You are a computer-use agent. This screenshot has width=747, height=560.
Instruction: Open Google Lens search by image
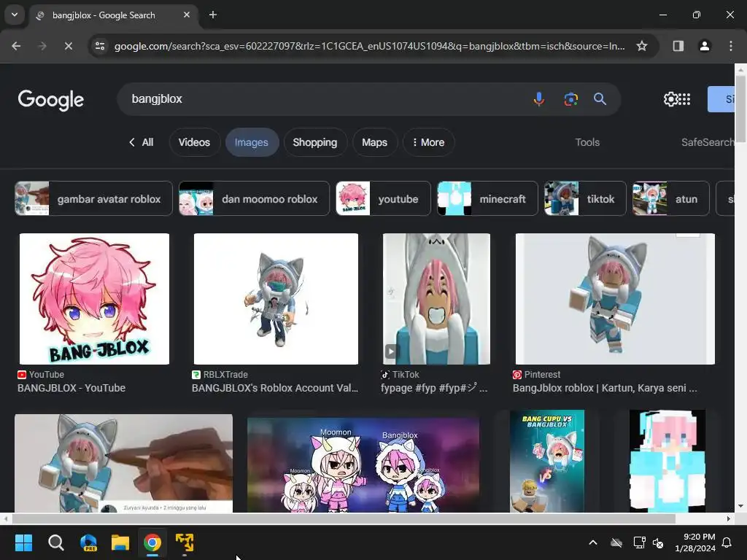coord(570,99)
